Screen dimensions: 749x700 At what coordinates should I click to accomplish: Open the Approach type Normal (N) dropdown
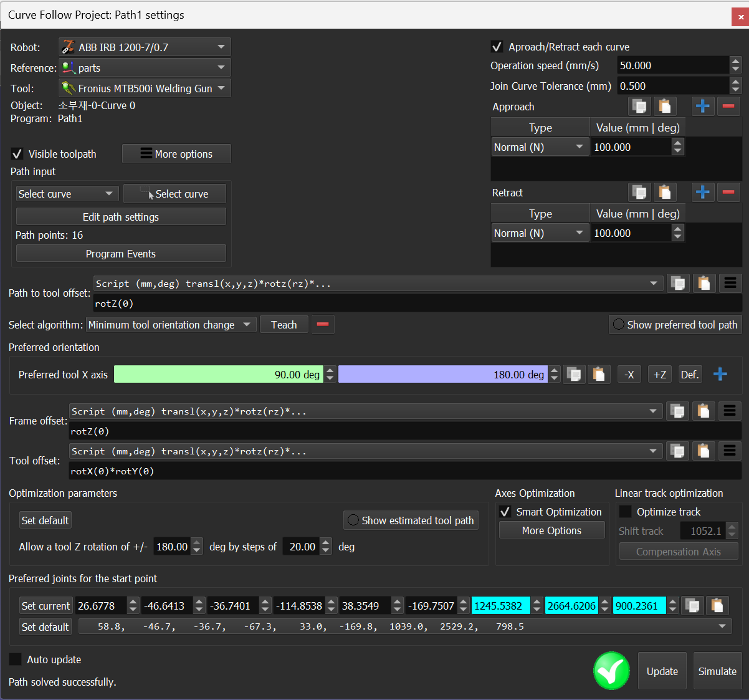[x=540, y=147]
